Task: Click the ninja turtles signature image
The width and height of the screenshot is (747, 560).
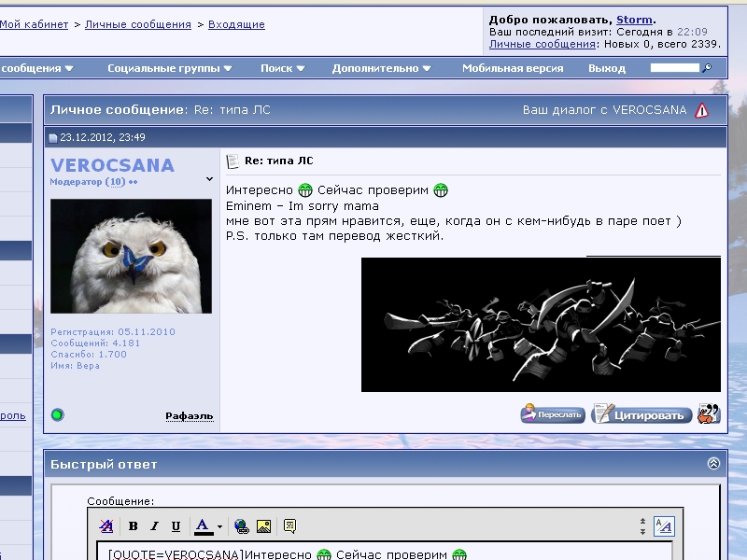Action: [x=541, y=325]
